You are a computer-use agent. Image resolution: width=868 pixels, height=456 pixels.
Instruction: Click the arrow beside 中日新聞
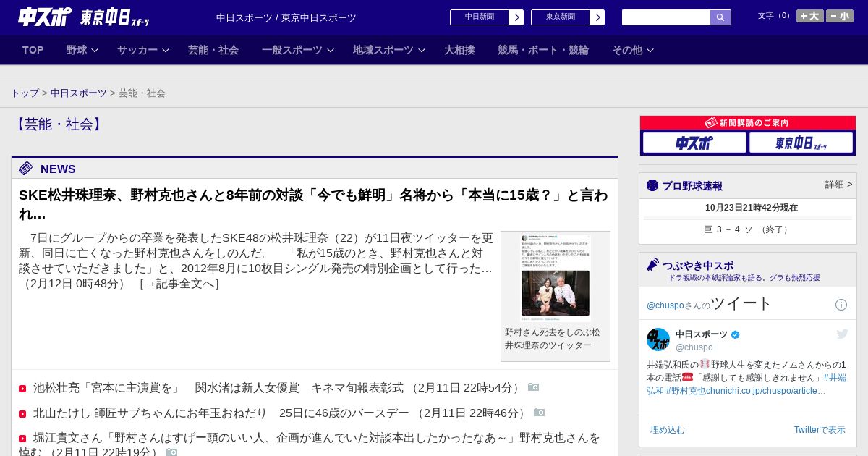coord(516,17)
